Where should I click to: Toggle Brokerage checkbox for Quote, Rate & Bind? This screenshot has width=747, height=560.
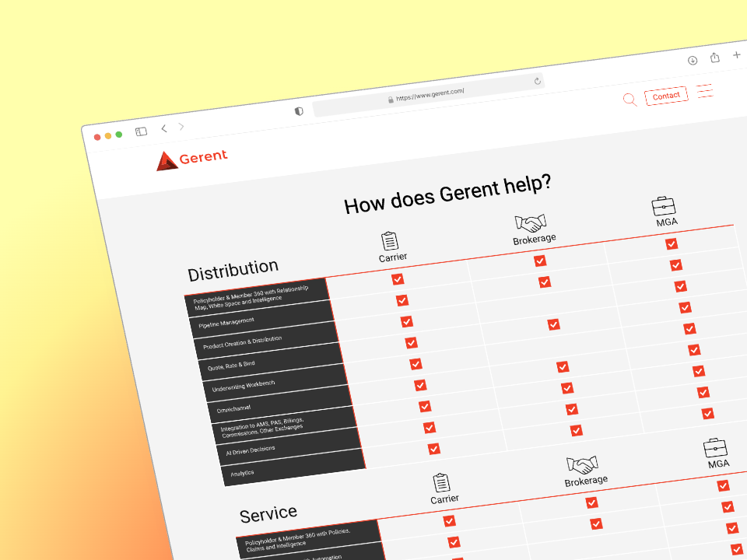[553, 324]
